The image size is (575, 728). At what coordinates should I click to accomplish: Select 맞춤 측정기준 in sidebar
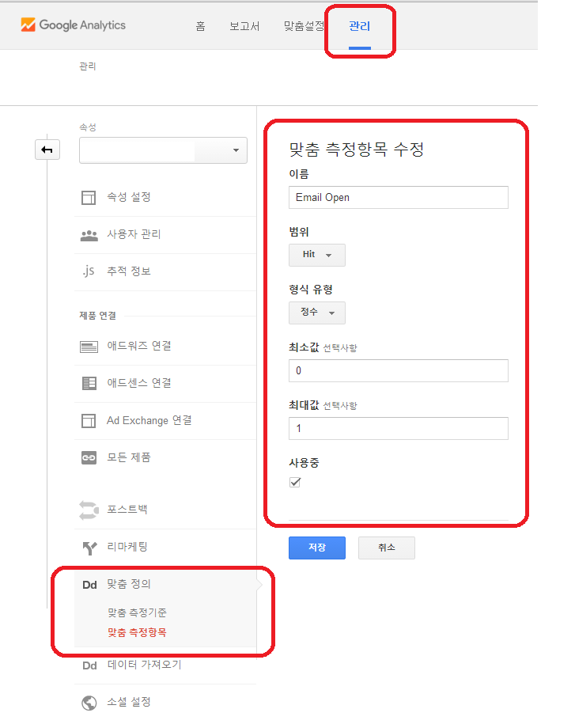(x=137, y=612)
